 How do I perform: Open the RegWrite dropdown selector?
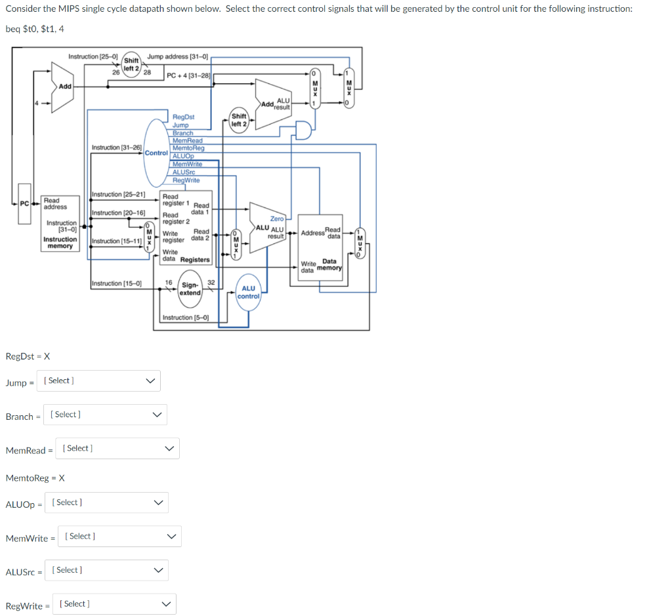click(113, 604)
